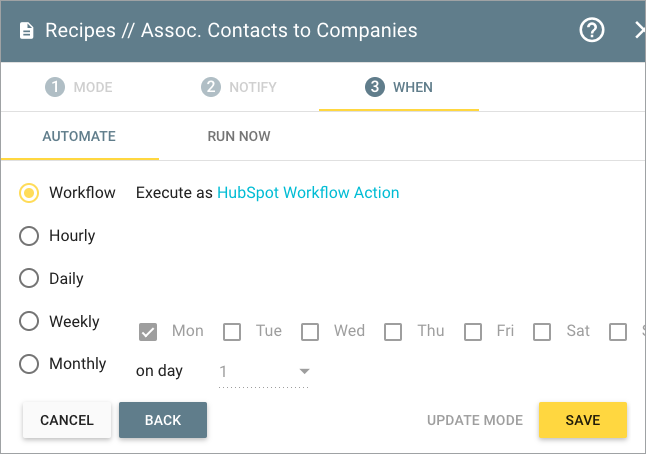Close the recipe dialog
The image size is (646, 454).
639,30
